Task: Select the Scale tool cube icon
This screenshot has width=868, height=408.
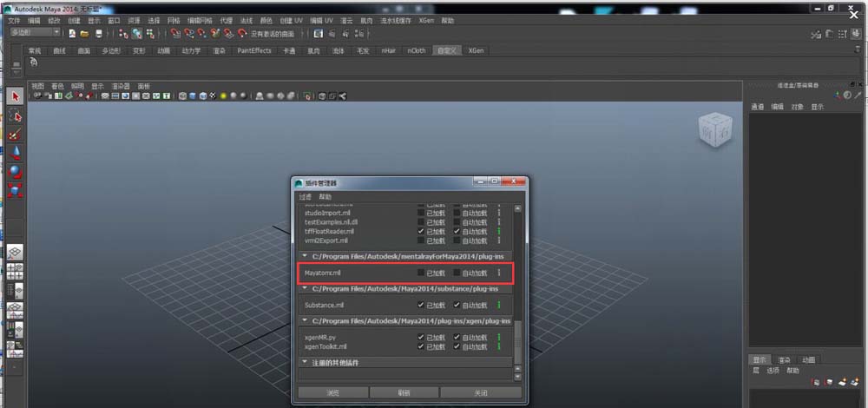Action: [x=15, y=190]
